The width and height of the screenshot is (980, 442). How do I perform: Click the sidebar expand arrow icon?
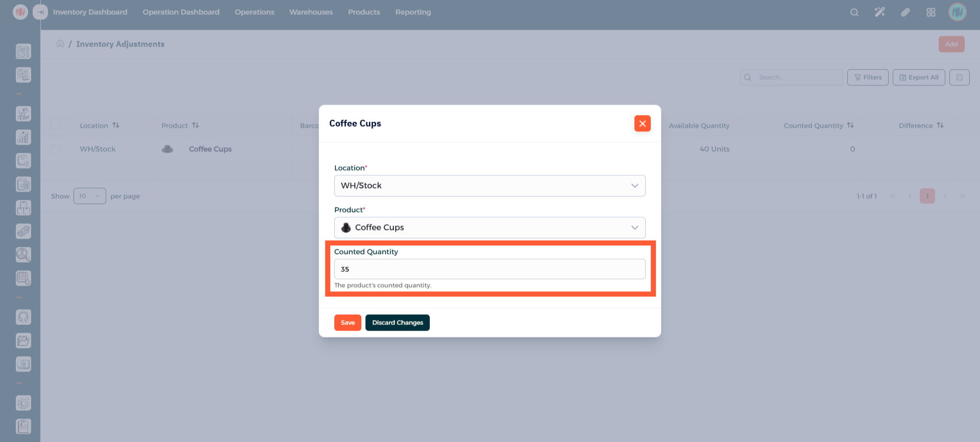pyautogui.click(x=40, y=12)
